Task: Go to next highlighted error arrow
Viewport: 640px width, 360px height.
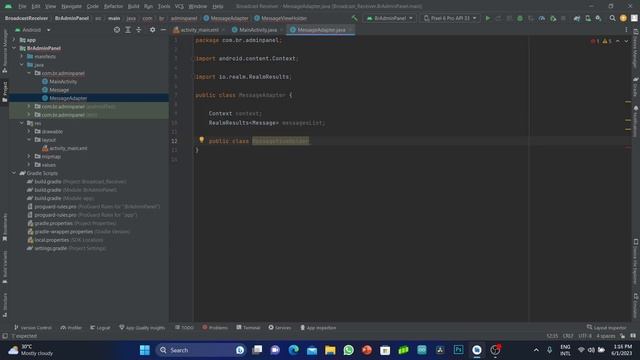Action: coord(626,41)
